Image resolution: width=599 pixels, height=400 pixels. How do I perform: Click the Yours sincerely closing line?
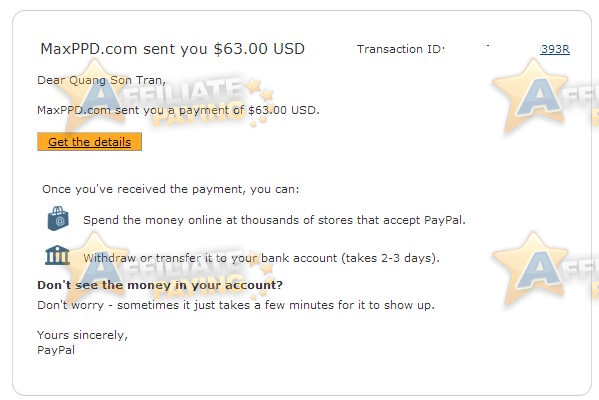83,335
